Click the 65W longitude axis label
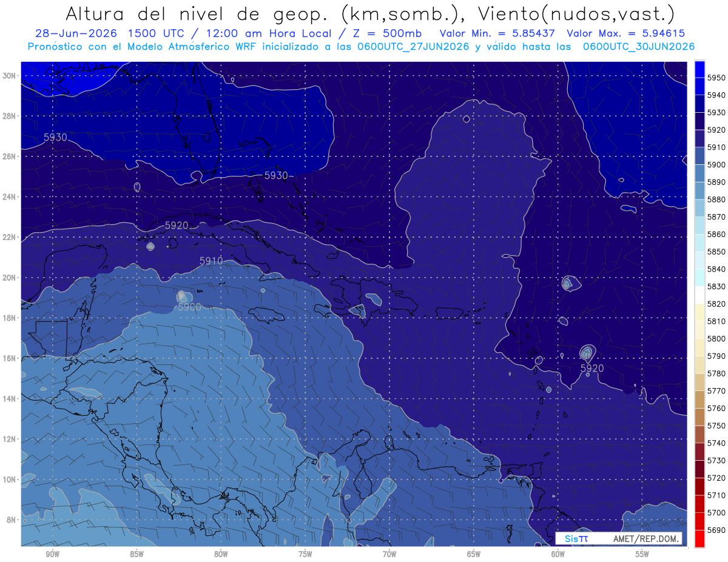The width and height of the screenshot is (728, 562). pyautogui.click(x=474, y=555)
